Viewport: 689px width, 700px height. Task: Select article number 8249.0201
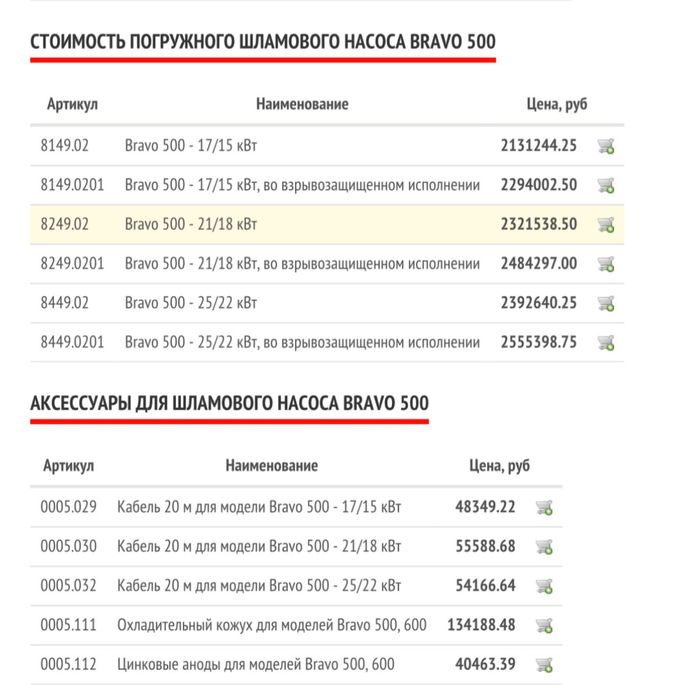72,263
